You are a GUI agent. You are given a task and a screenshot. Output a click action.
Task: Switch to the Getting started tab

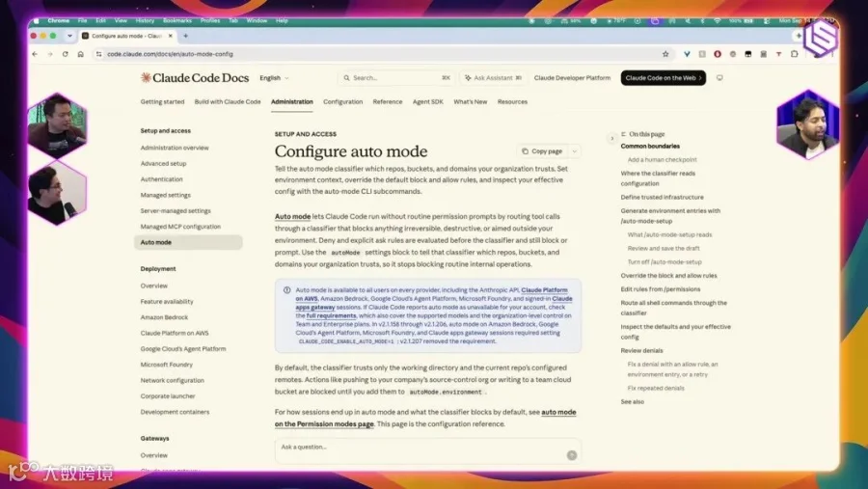click(x=162, y=102)
